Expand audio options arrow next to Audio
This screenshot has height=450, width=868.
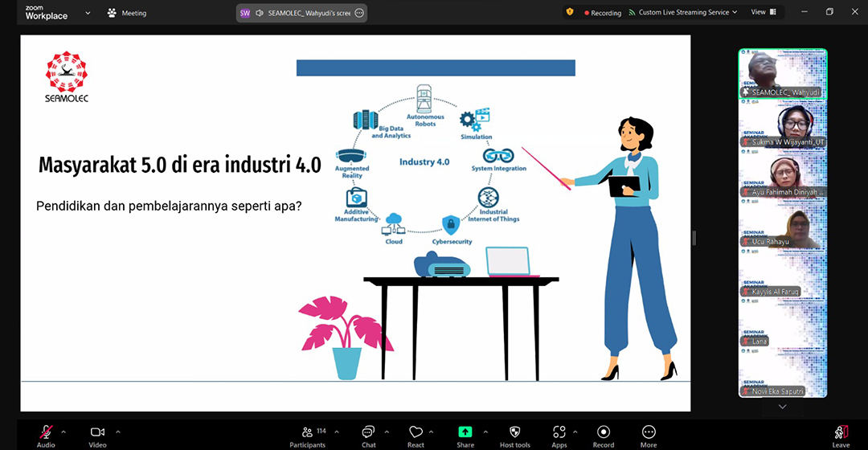pyautogui.click(x=64, y=432)
